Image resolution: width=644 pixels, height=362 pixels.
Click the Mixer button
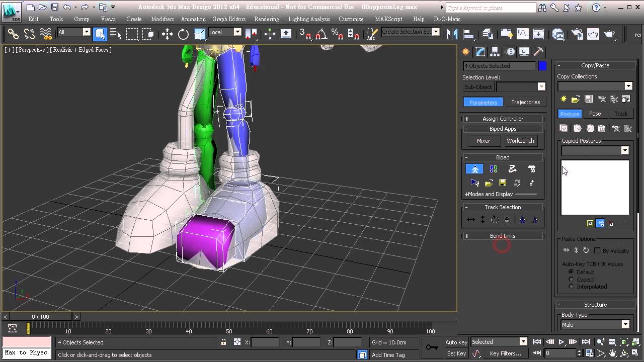click(x=484, y=141)
